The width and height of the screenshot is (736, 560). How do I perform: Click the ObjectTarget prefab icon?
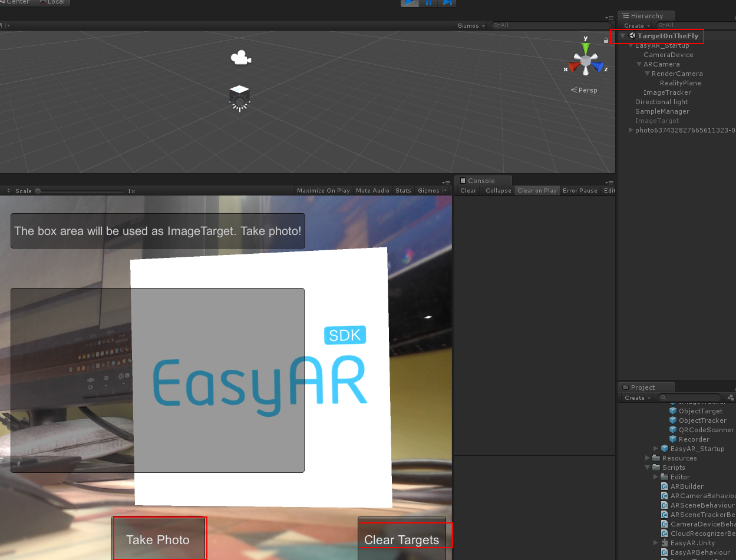pos(674,411)
